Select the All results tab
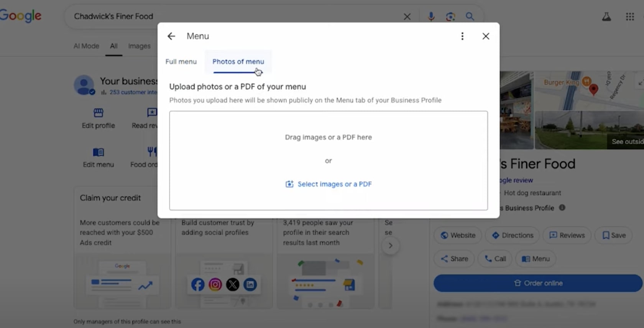Viewport: 644px width, 328px height. [x=114, y=46]
